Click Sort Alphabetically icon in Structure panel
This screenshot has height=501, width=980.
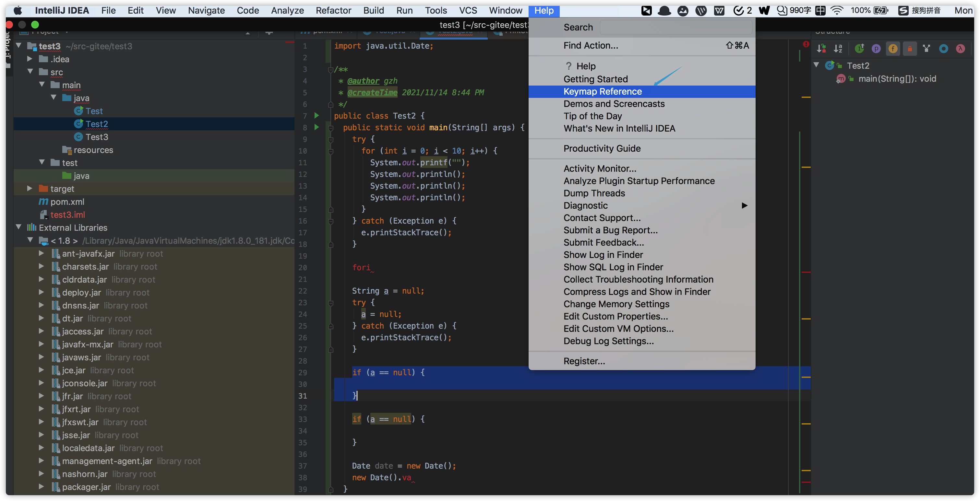838,49
